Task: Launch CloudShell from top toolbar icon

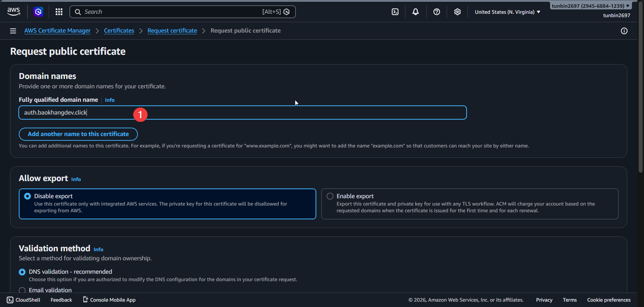Action: click(395, 12)
